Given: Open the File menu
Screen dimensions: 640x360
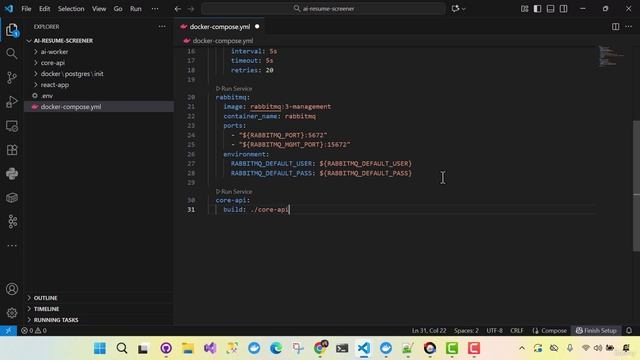Looking at the screenshot, I should pos(26,9).
